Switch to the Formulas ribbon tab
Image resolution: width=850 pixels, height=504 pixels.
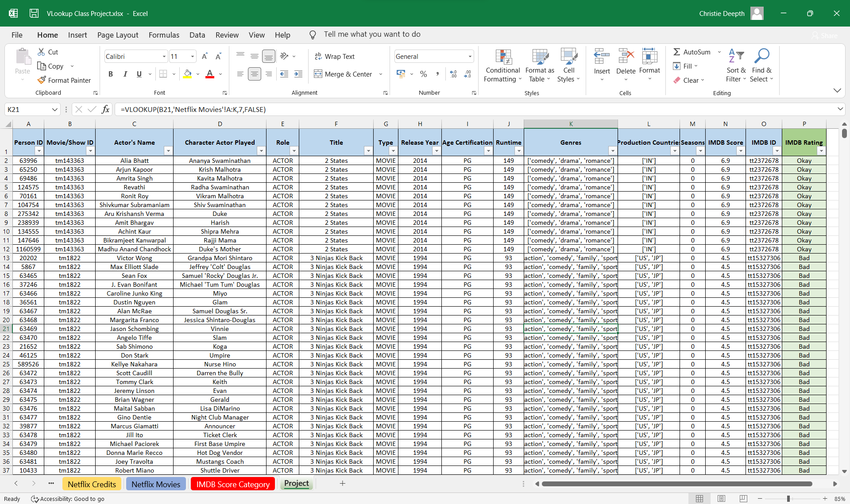(x=164, y=35)
